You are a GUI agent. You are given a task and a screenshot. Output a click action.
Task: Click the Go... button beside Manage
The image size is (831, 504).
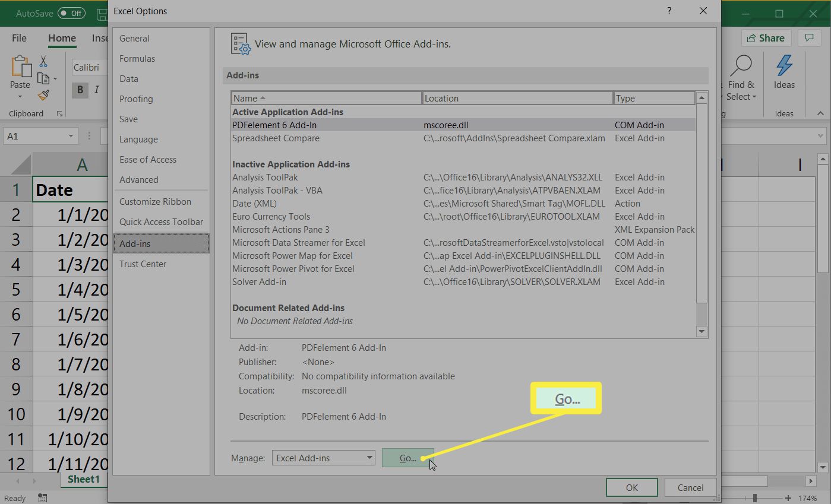click(408, 458)
